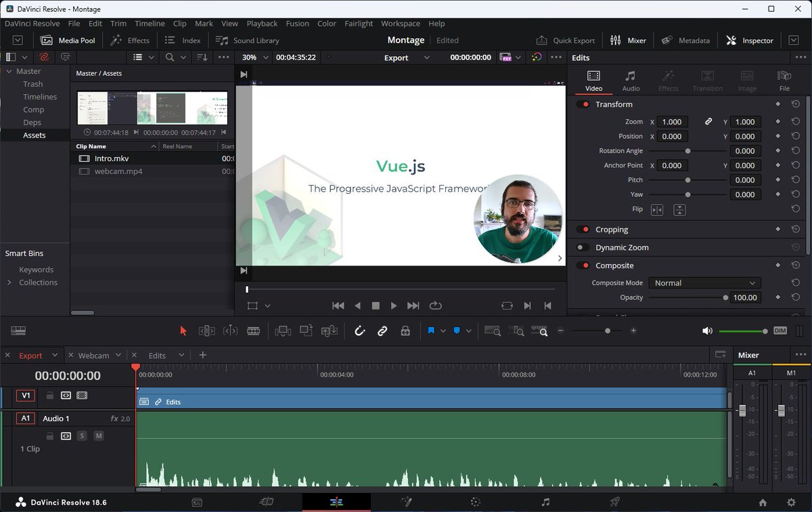812x512 pixels.
Task: Select the arrow Selection Mode tool
Action: click(x=183, y=330)
